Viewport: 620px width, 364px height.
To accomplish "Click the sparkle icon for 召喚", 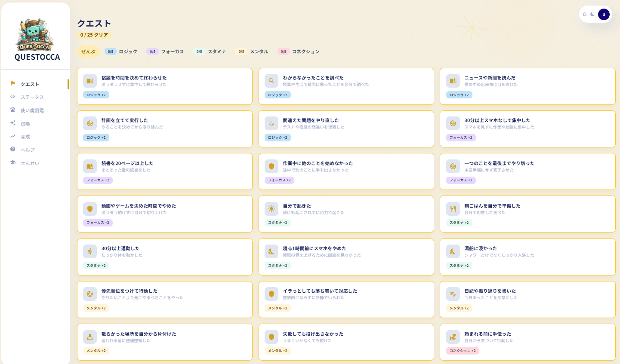I will click(13, 123).
